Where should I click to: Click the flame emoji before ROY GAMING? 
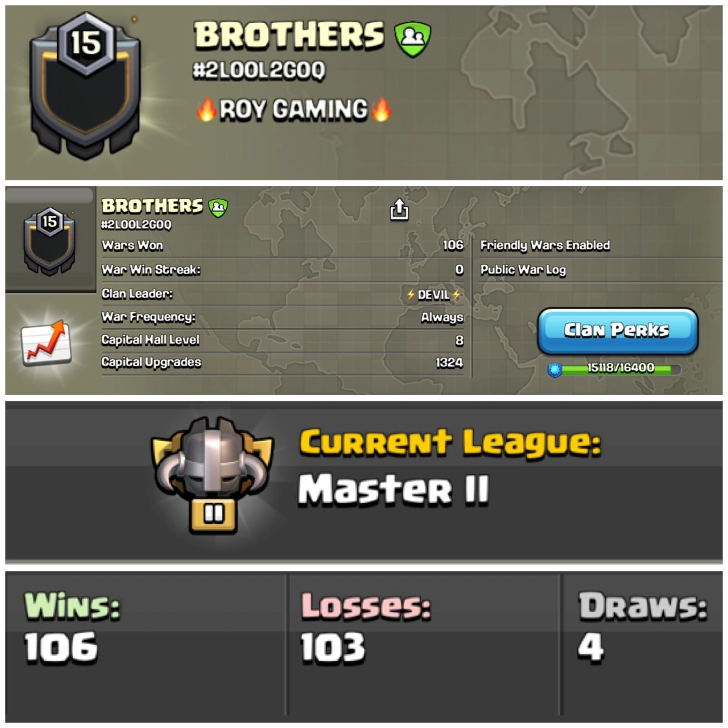(x=206, y=110)
